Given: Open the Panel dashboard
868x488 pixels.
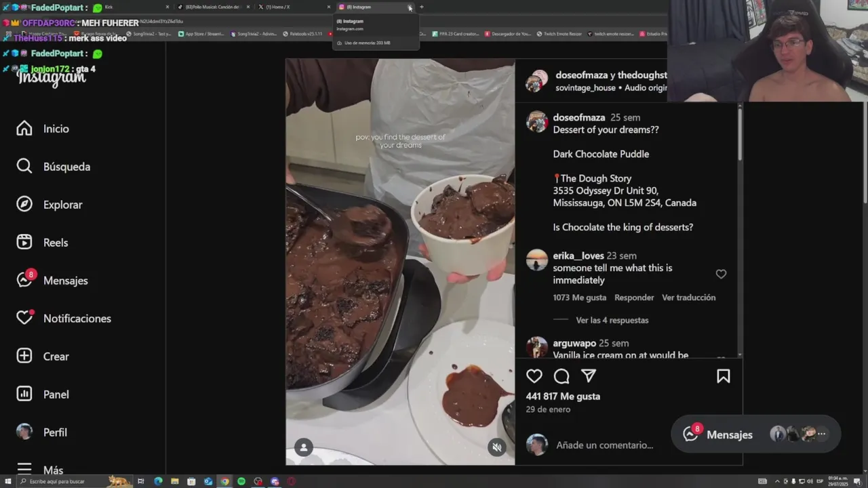Looking at the screenshot, I should (x=43, y=394).
